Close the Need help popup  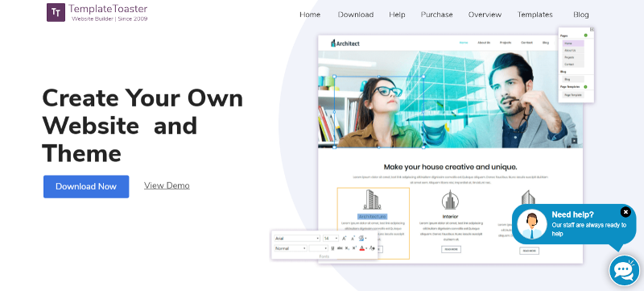click(x=625, y=212)
